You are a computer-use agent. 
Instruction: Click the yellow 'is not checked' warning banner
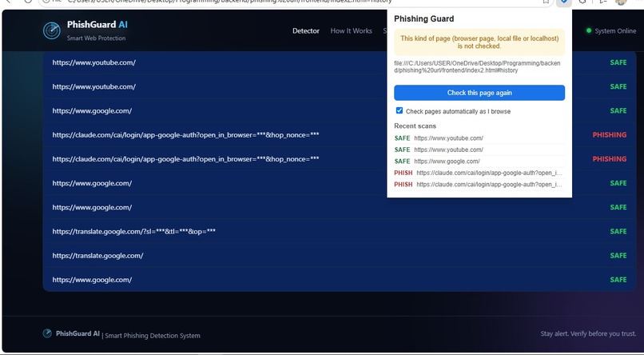[479, 42]
